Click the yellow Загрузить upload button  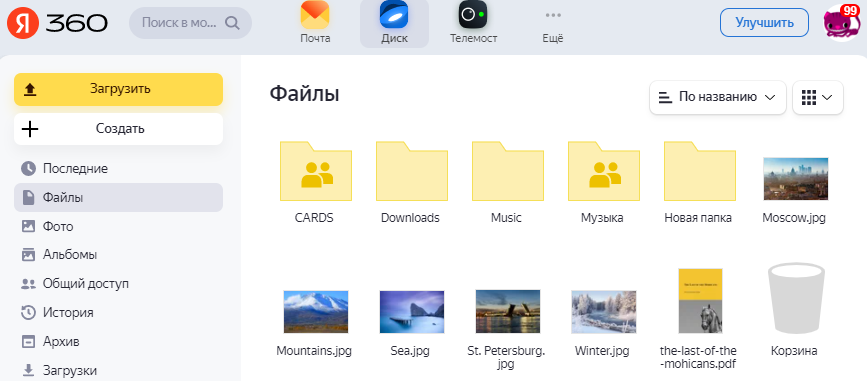pyautogui.click(x=118, y=89)
